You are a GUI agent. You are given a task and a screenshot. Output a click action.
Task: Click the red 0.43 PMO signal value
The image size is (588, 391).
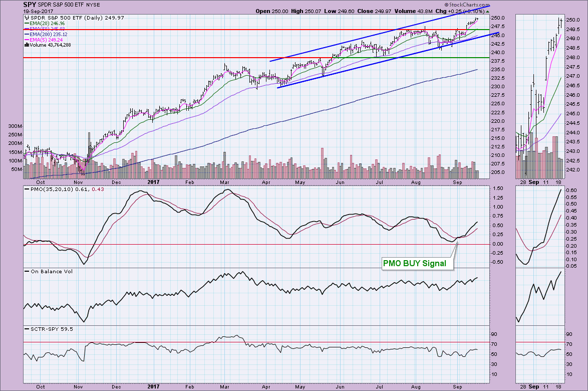(x=98, y=189)
